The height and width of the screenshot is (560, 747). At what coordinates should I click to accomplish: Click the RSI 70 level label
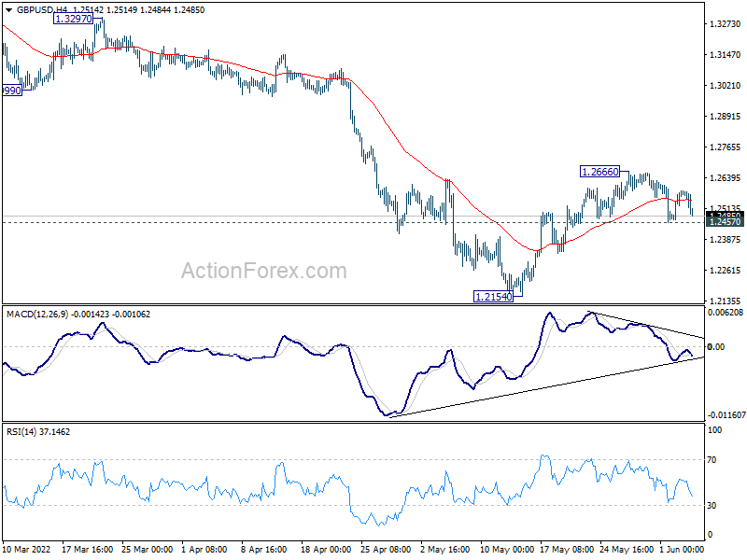(x=712, y=460)
